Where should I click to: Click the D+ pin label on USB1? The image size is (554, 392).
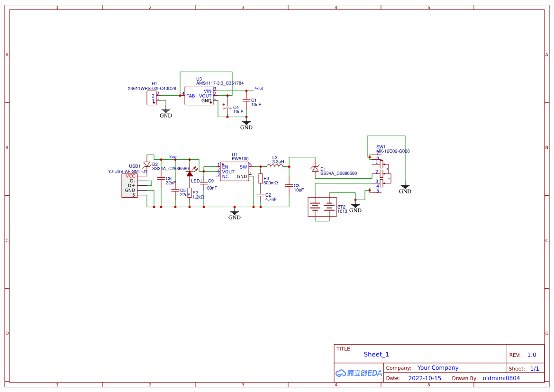[131, 186]
